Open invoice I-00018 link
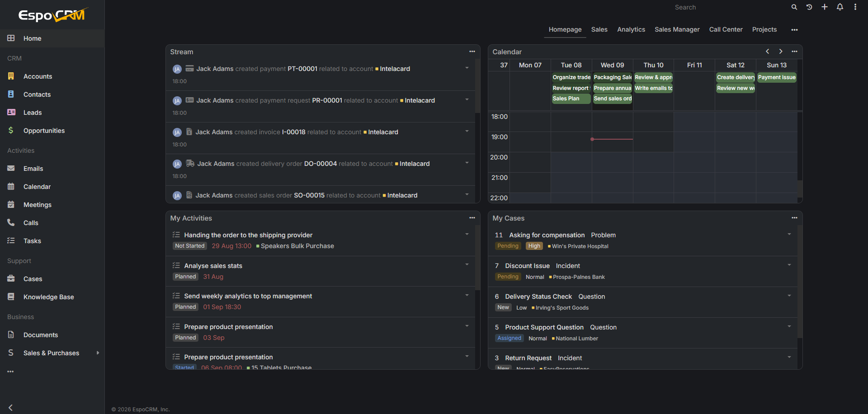868x414 pixels. click(x=294, y=132)
